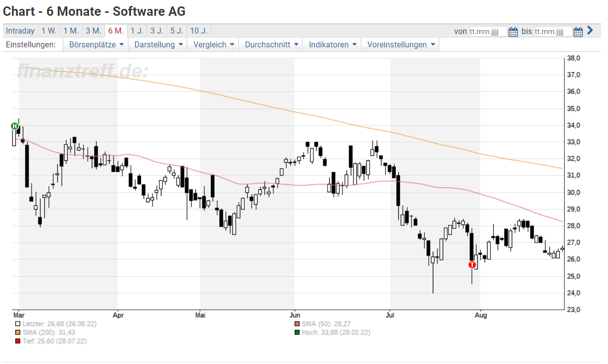Click the 'Mai' month label on x-axis

point(200,314)
